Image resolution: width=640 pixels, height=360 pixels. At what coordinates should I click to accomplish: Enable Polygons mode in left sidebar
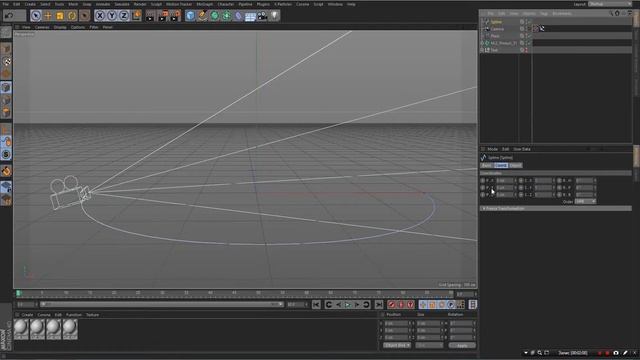click(6, 112)
